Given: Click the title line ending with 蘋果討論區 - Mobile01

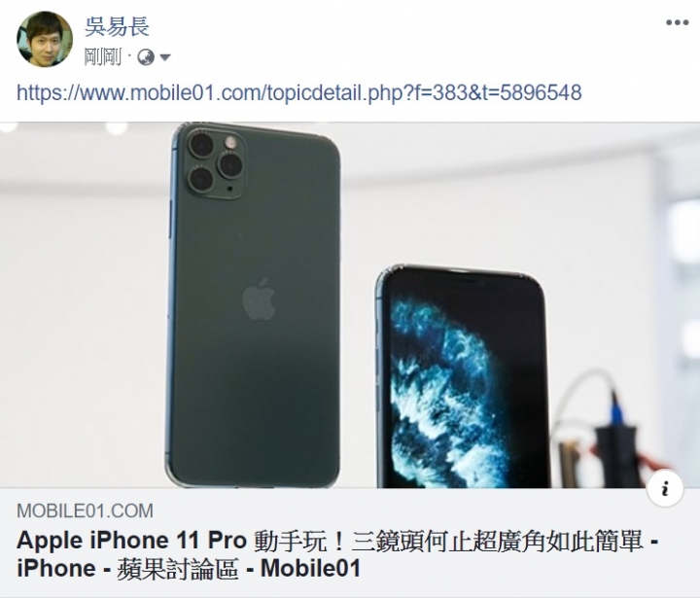Looking at the screenshot, I should coord(189,569).
